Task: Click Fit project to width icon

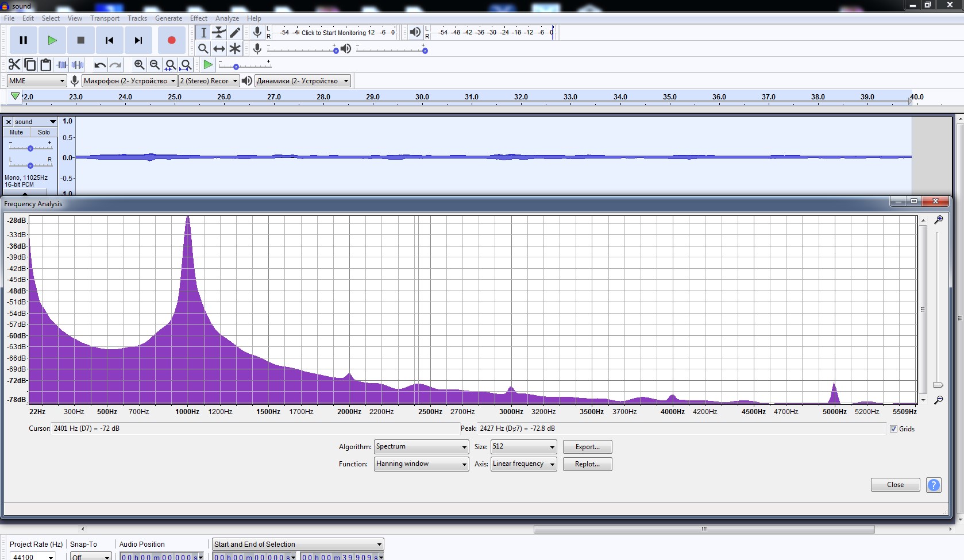Action: tap(186, 65)
